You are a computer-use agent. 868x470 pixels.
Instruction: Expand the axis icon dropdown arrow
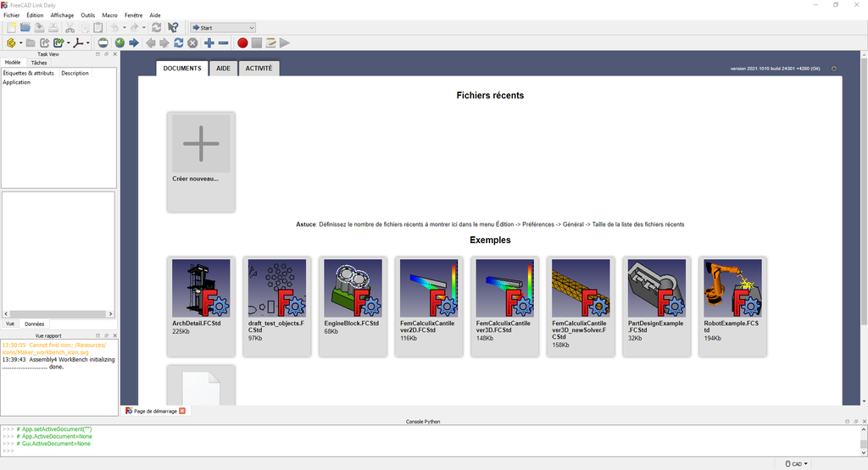(x=87, y=42)
